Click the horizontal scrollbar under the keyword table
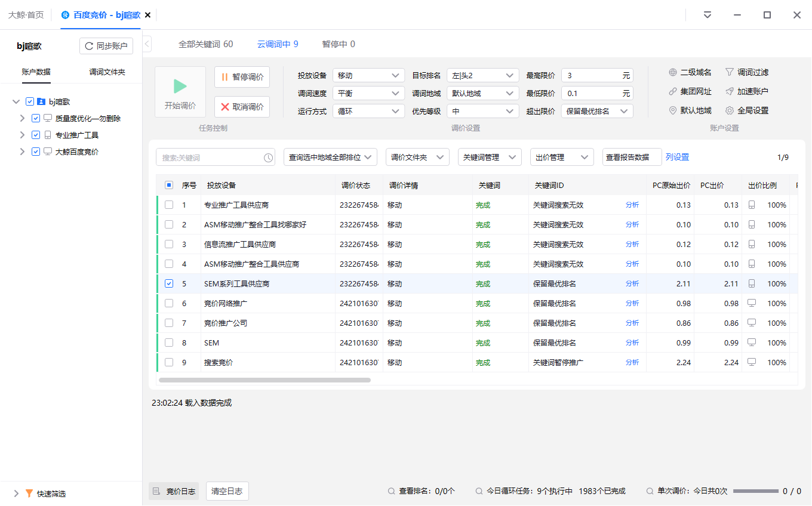The width and height of the screenshot is (812, 506). pyautogui.click(x=264, y=380)
